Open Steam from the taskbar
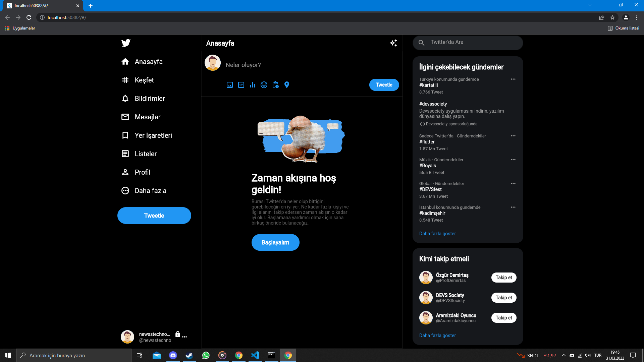This screenshot has width=644, height=362. 190,355
